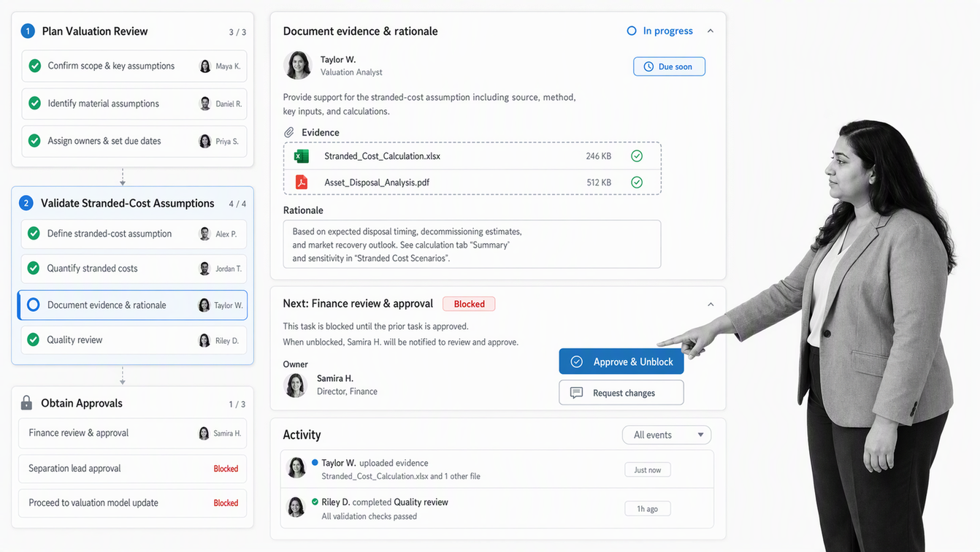The height and width of the screenshot is (552, 980).
Task: Toggle the check for Define stranded-cost assumption
Action: click(34, 234)
